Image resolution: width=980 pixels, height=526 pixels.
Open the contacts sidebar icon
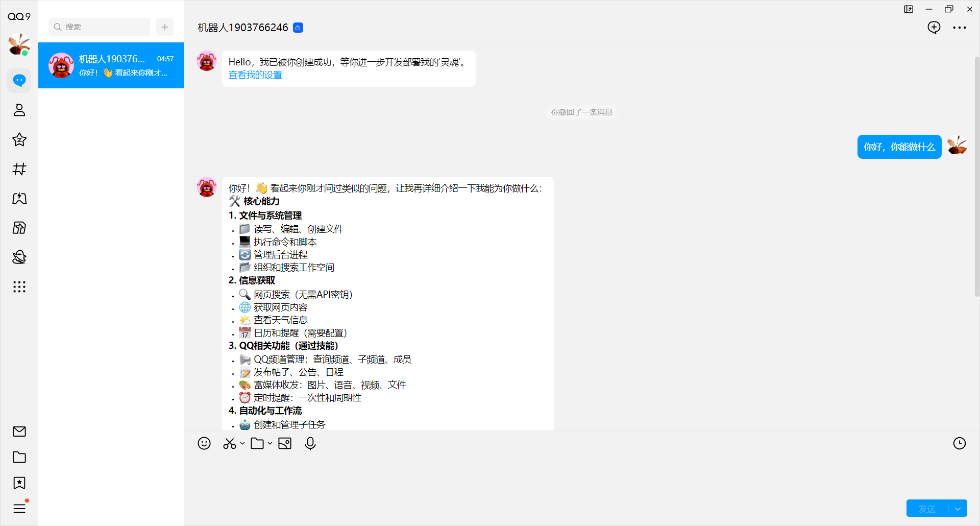click(19, 110)
